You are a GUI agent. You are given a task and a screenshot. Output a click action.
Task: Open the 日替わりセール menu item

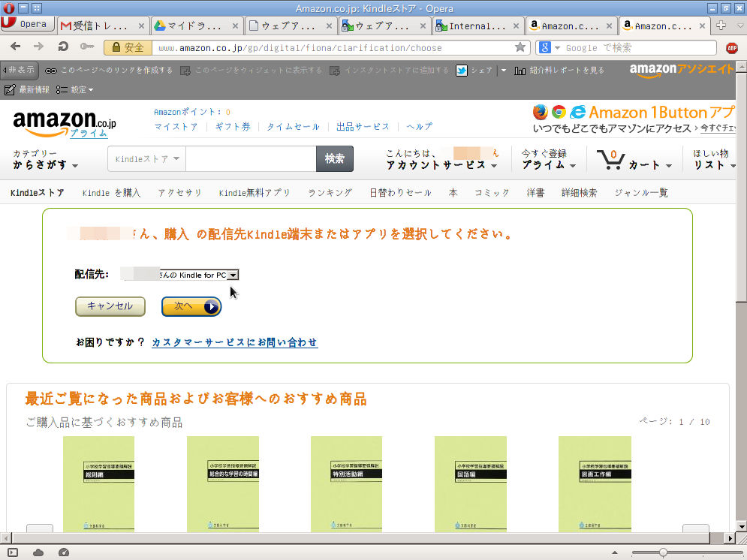[400, 193]
